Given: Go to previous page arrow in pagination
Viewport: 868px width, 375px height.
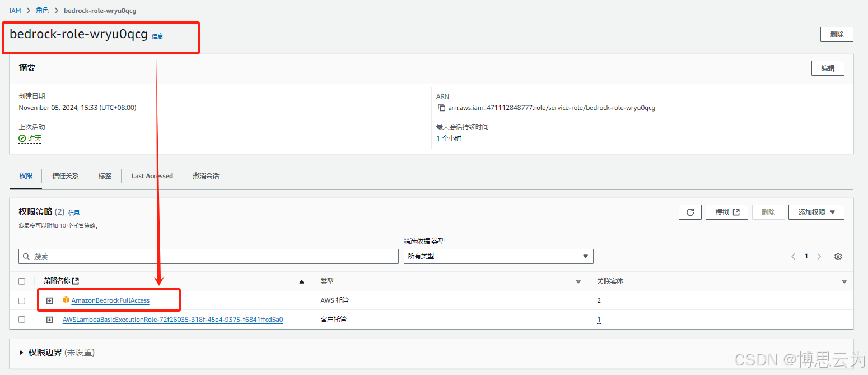Looking at the screenshot, I should tap(793, 256).
